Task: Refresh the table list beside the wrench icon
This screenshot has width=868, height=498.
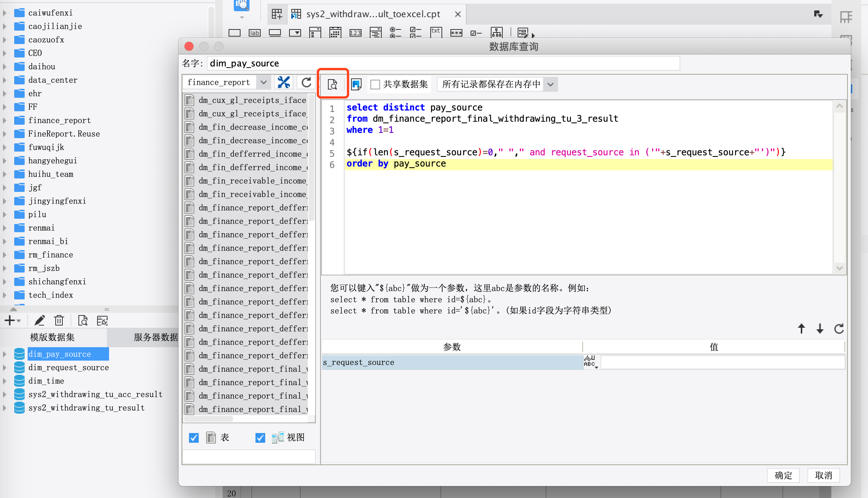Action: click(x=306, y=83)
